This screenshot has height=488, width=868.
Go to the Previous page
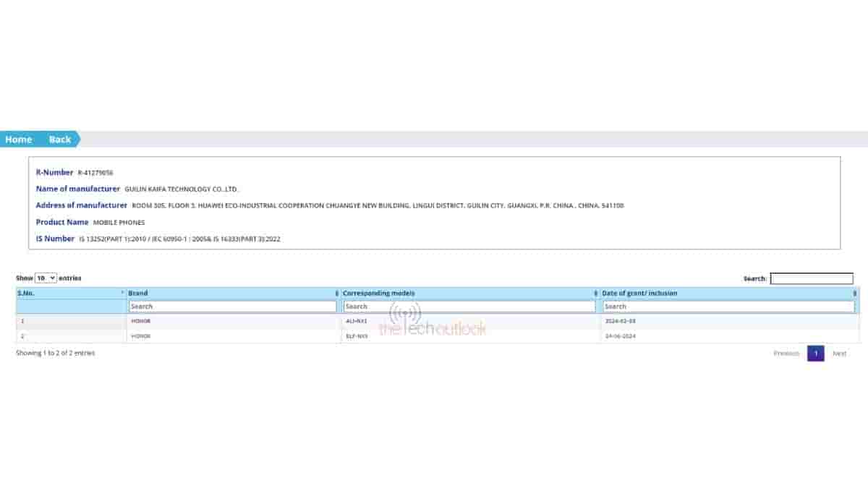pos(786,354)
